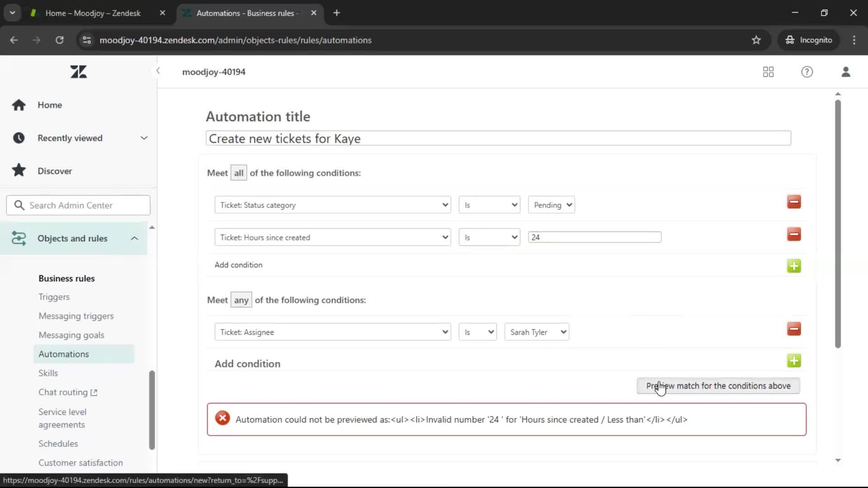Image resolution: width=868 pixels, height=488 pixels.
Task: Click the Discover sidebar link
Action: 55,171
